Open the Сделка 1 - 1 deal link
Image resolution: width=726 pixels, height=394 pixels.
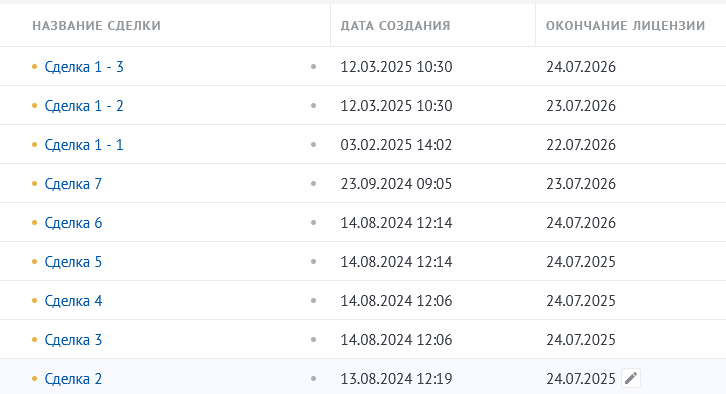[x=84, y=145]
